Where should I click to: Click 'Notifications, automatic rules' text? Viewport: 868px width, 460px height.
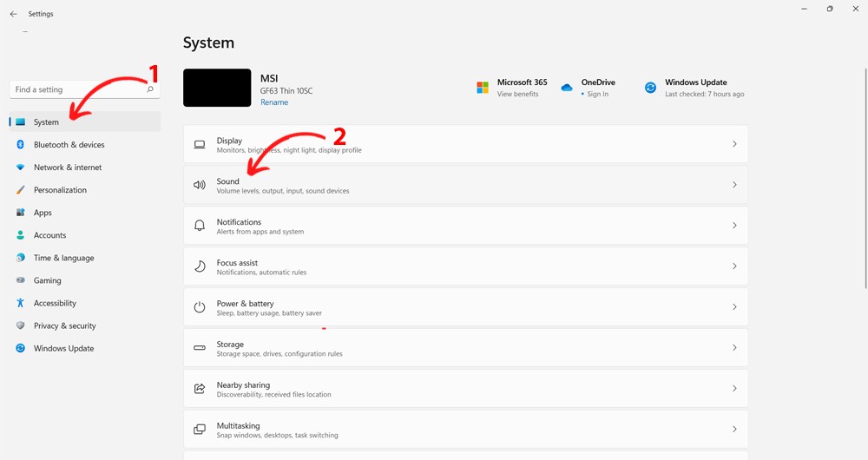pos(261,273)
